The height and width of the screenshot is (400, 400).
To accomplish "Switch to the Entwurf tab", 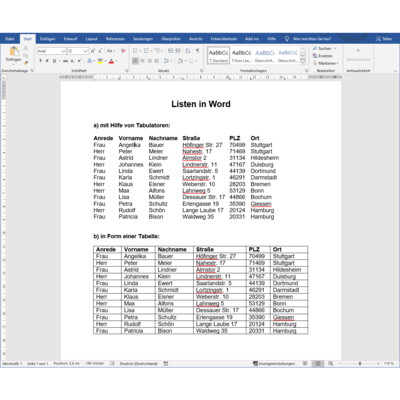I will click(x=70, y=39).
